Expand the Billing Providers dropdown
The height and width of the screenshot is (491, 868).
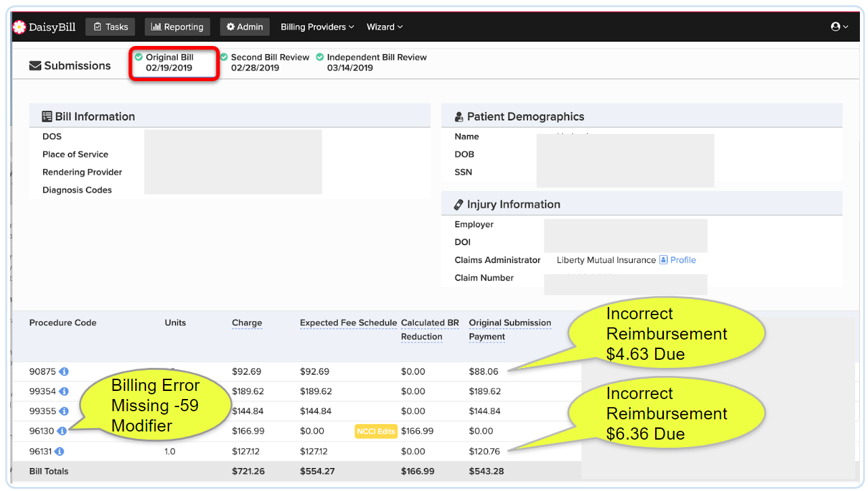pos(317,27)
